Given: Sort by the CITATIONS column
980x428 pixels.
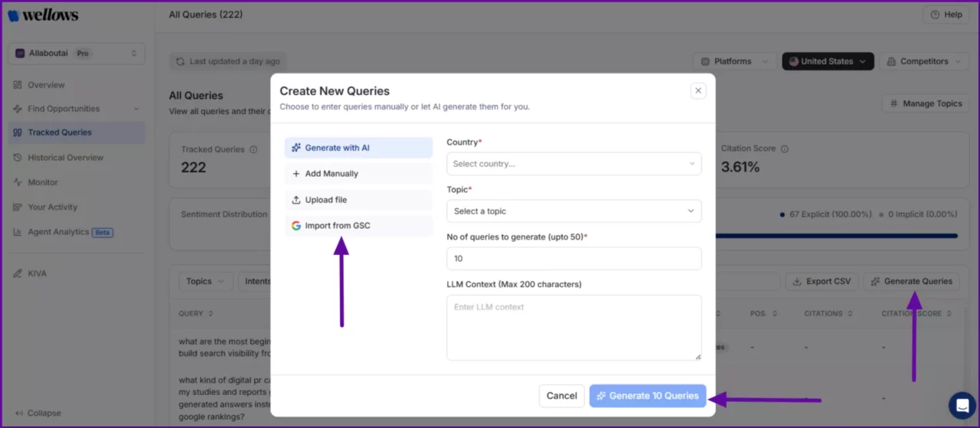Looking at the screenshot, I should coord(828,313).
